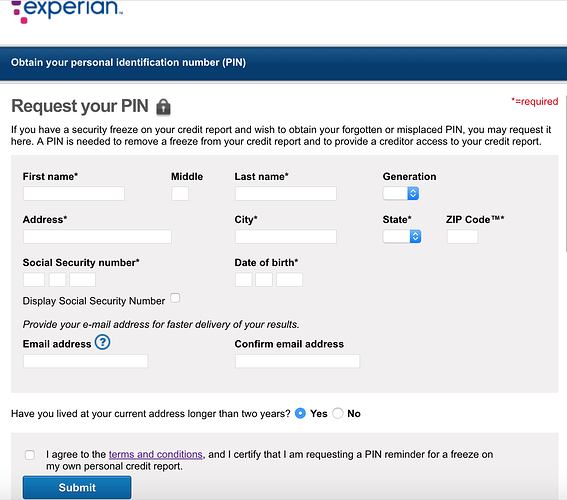Click the ZIP Code field
Image resolution: width=567 pixels, height=500 pixels.
pyautogui.click(x=462, y=236)
